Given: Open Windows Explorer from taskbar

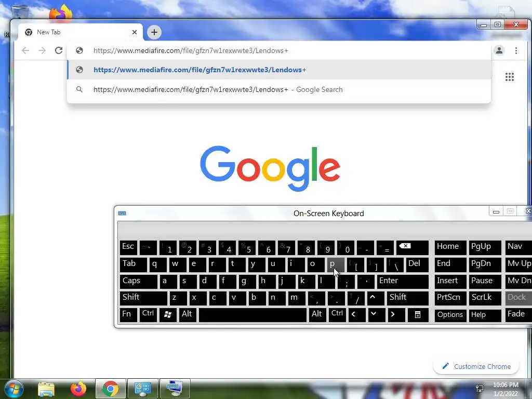Looking at the screenshot, I should 46,389.
